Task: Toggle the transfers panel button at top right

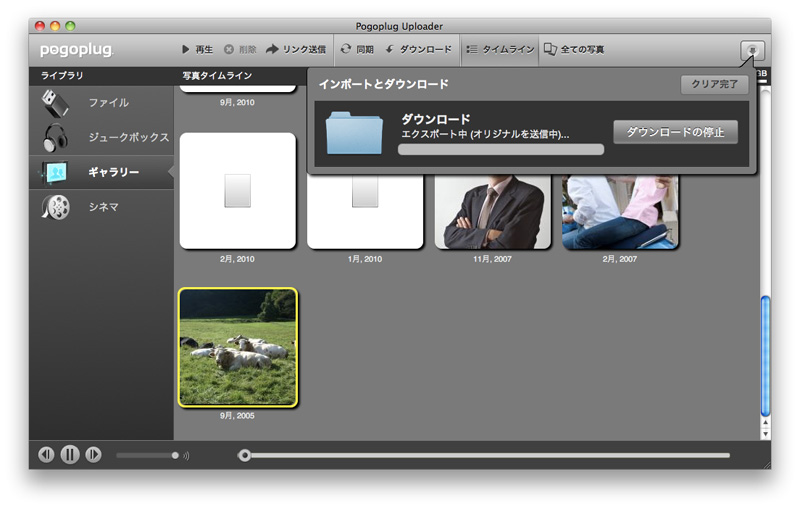Action: [752, 49]
